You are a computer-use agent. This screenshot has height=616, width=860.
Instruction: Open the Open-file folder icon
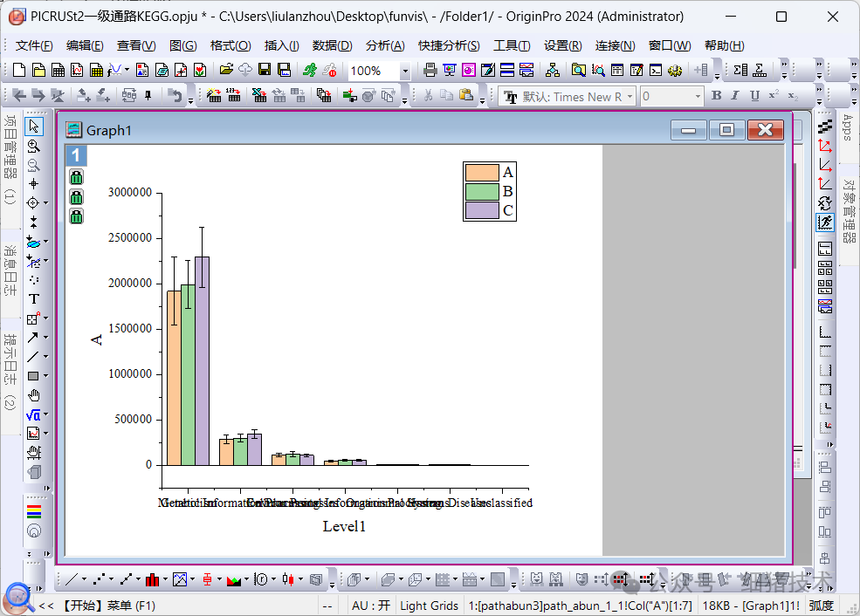coord(226,70)
